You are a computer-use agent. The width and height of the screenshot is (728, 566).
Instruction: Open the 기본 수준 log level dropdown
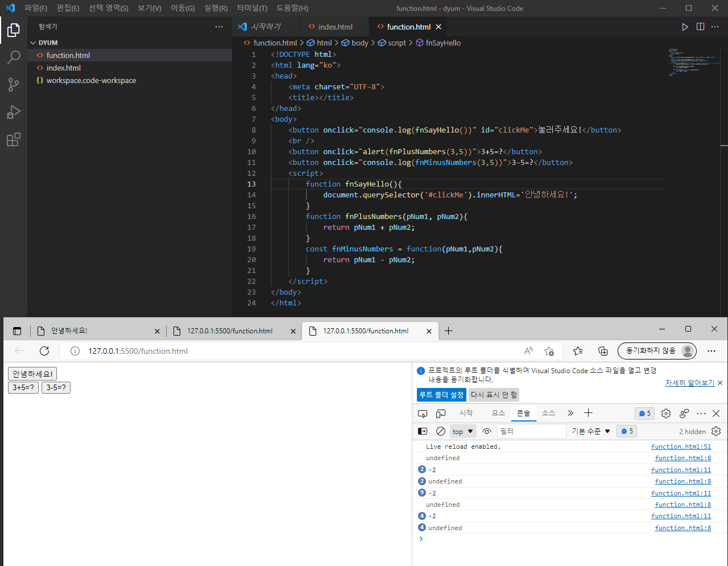pos(591,431)
